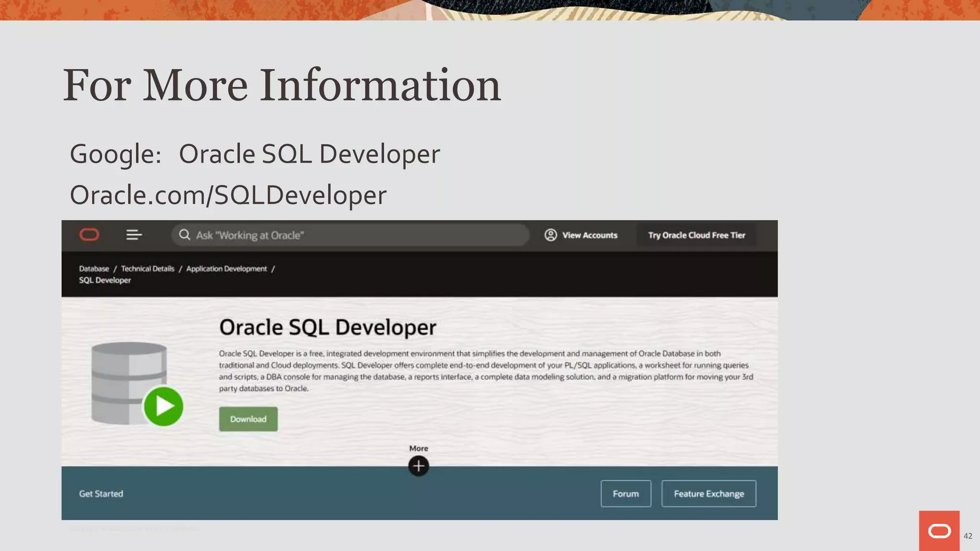Focus the Ask "Working at Oracle" search field
This screenshot has width=980, height=551.
pos(350,235)
